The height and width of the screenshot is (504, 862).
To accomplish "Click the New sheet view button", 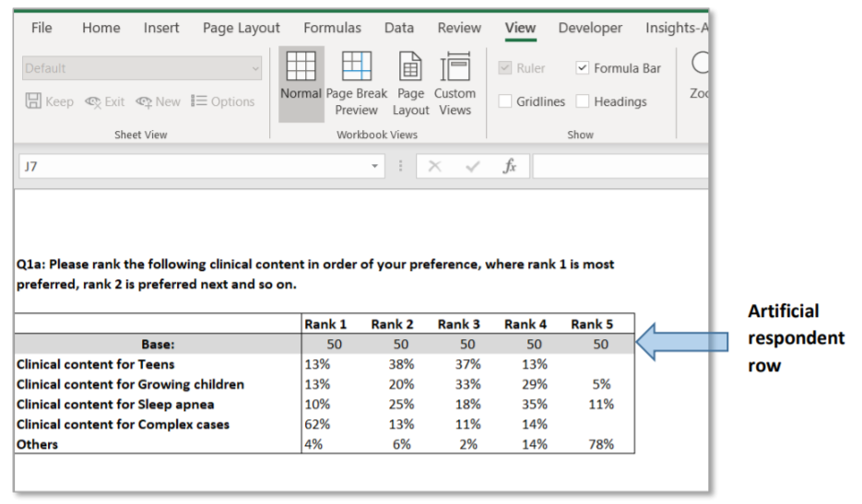I will [158, 101].
